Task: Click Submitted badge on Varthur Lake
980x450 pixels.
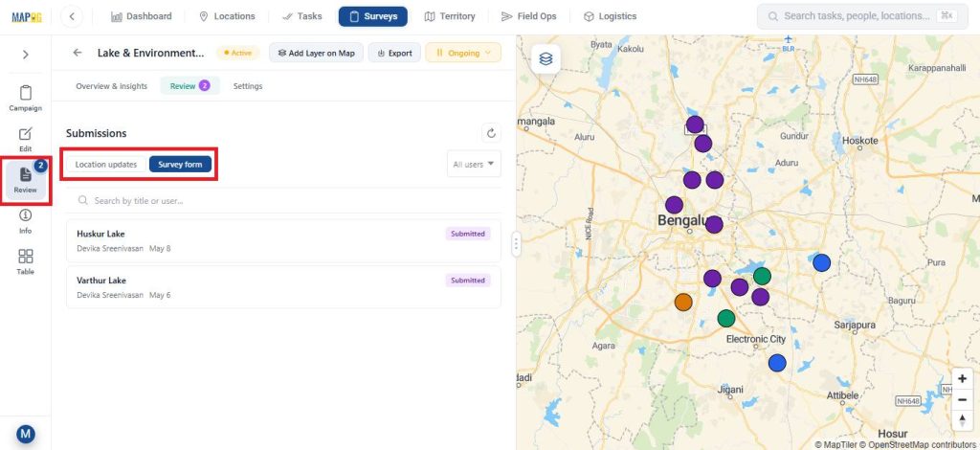Action: coord(468,281)
